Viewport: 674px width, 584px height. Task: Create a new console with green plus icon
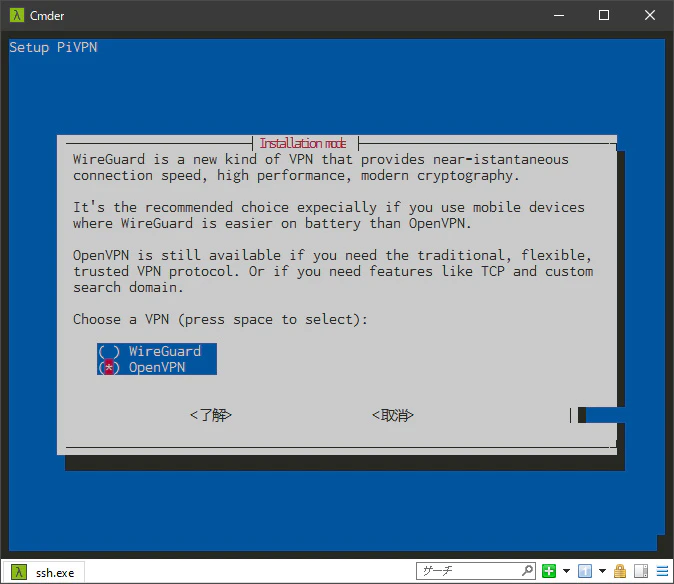[x=549, y=571]
